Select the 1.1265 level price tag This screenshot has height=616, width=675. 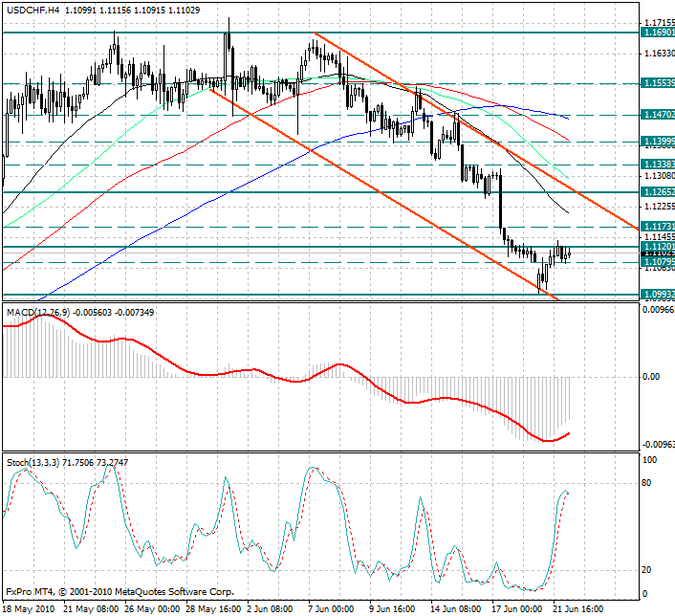pos(658,191)
